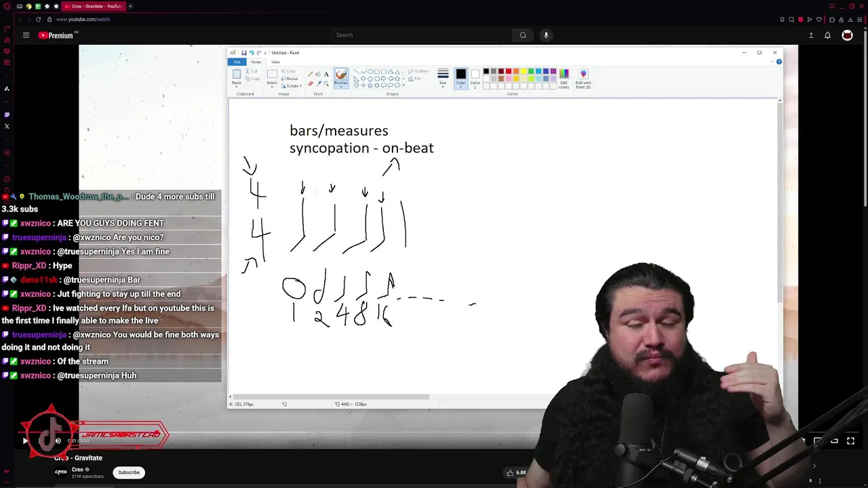Image resolution: width=868 pixels, height=488 pixels.
Task: Select the Text tool in Paint
Action: pyautogui.click(x=326, y=74)
